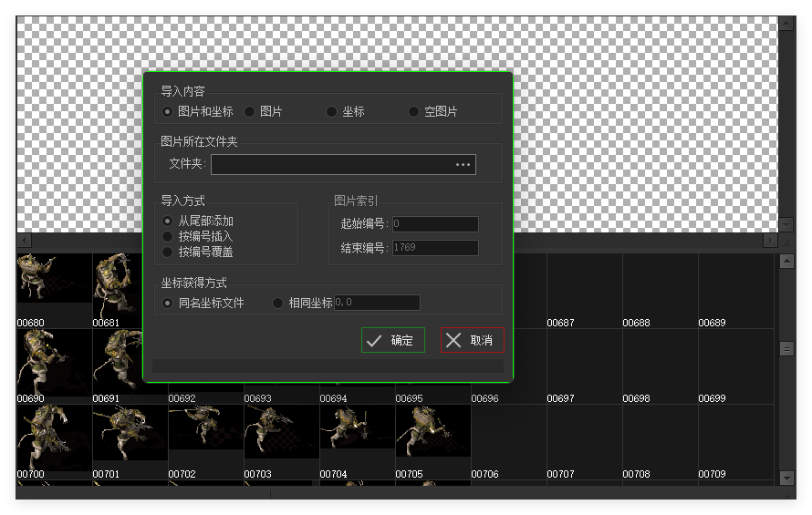Select empty frame 00699
This screenshot has width=812, height=515.
735,366
